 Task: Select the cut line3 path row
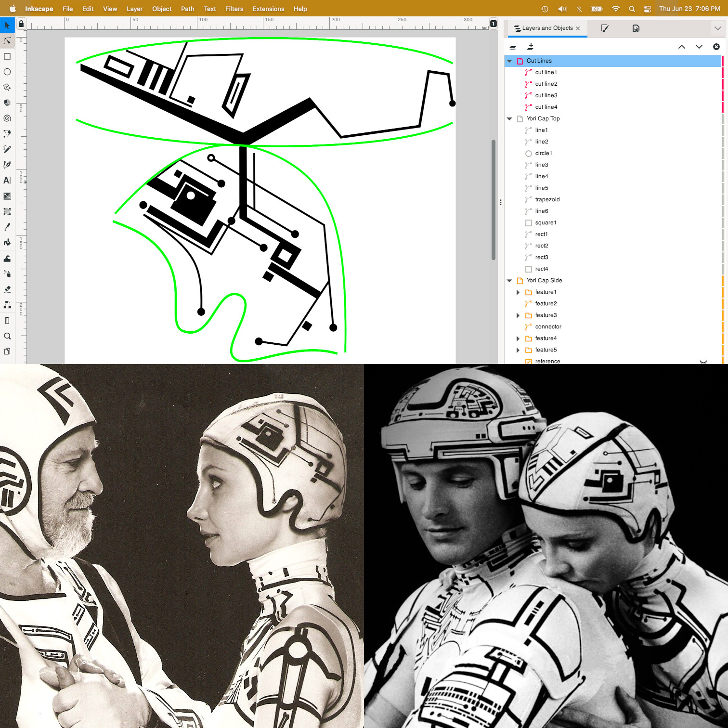[612, 96]
